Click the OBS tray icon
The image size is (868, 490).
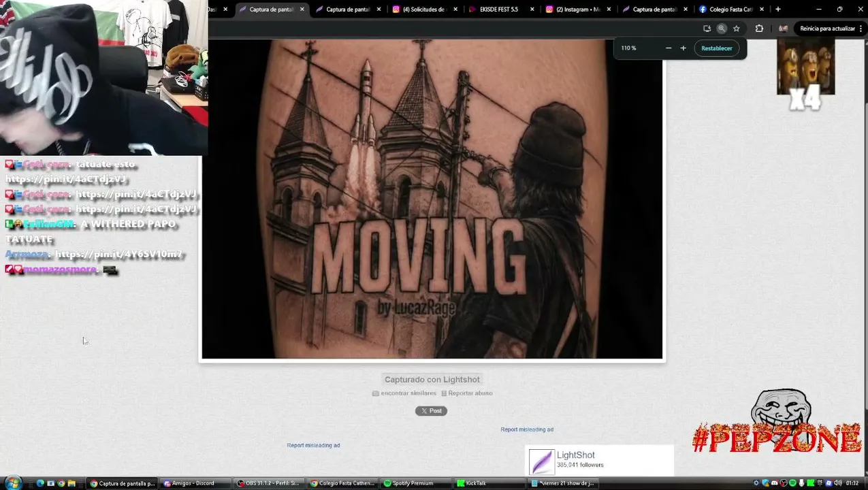point(784,483)
